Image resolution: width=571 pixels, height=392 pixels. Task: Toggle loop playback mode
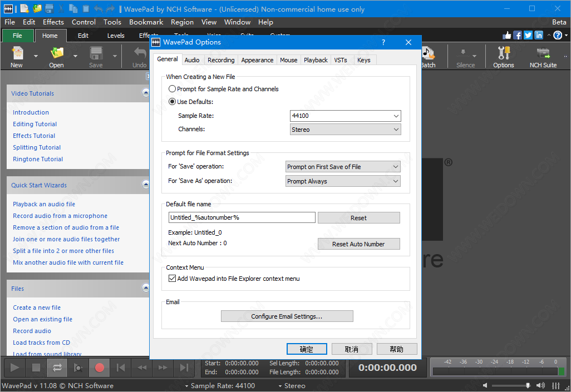[x=57, y=368]
